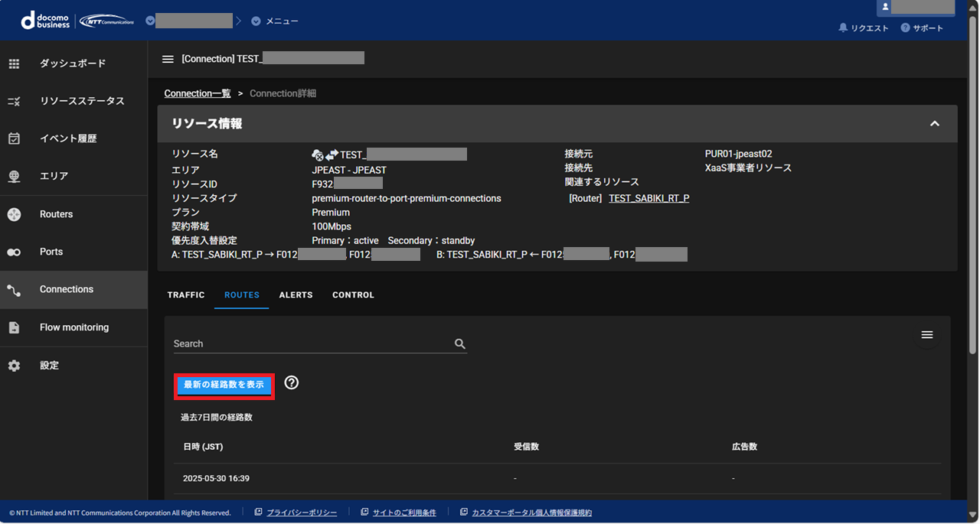The image size is (980, 524).
Task: Open the Dashboard grid icon in sidebar
Action: (x=14, y=63)
